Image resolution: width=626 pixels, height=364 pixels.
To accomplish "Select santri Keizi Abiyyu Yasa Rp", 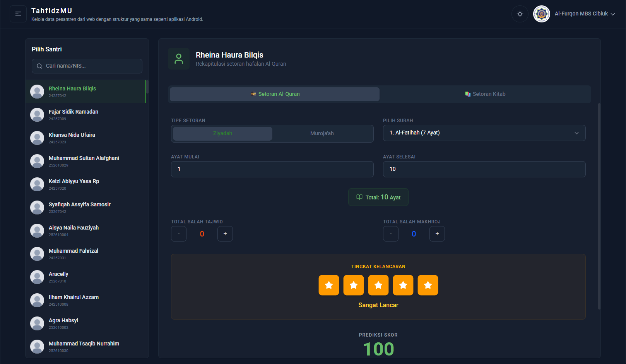I will click(86, 184).
